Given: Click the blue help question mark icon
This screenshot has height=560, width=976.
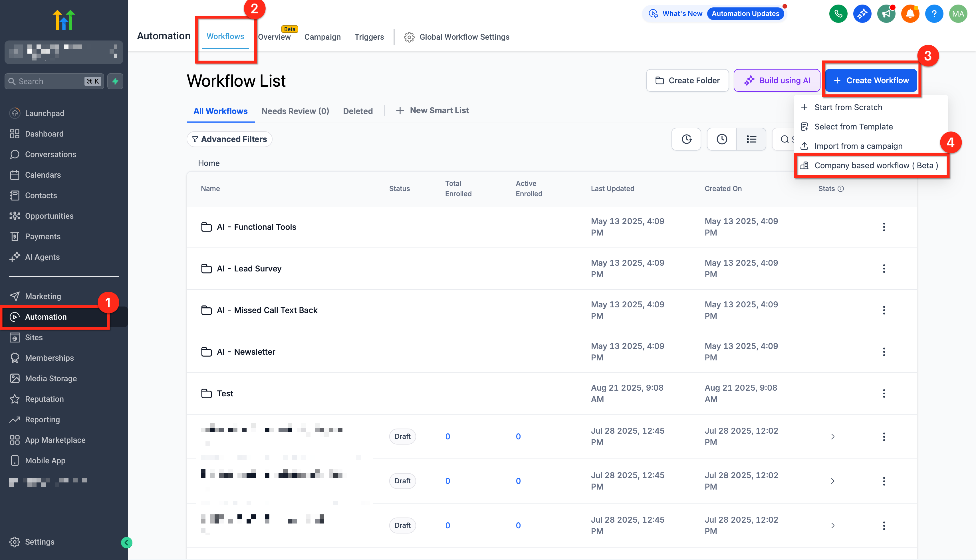Looking at the screenshot, I should tap(934, 14).
